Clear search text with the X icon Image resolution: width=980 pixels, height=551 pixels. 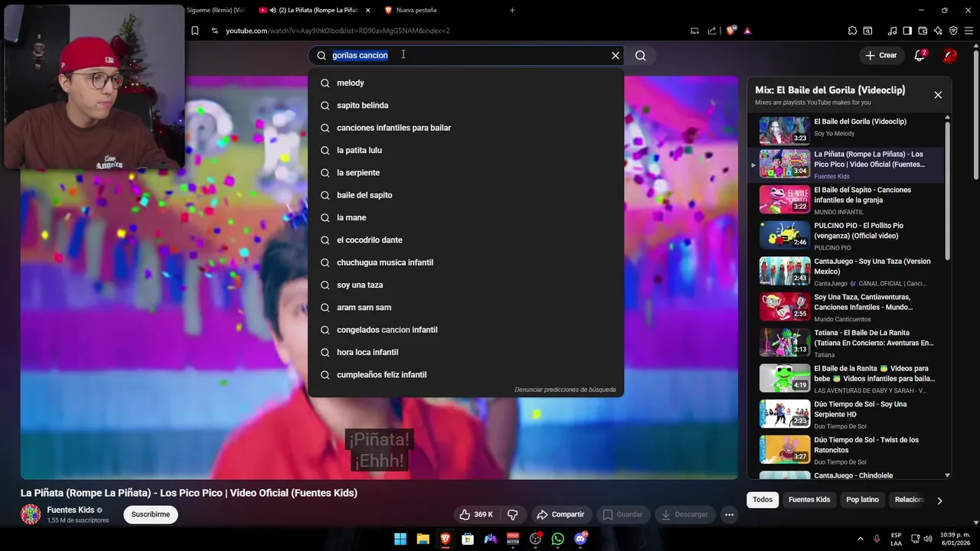click(x=615, y=55)
